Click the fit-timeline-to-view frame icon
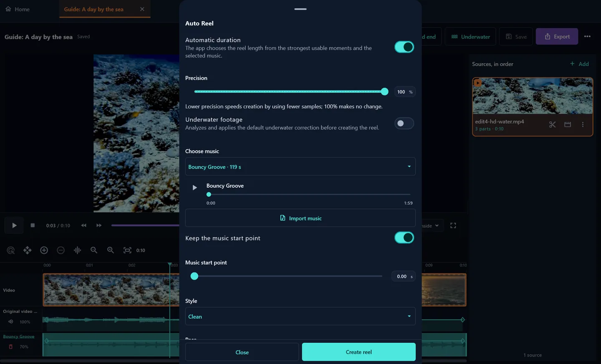This screenshot has height=364, width=601. coord(127,250)
